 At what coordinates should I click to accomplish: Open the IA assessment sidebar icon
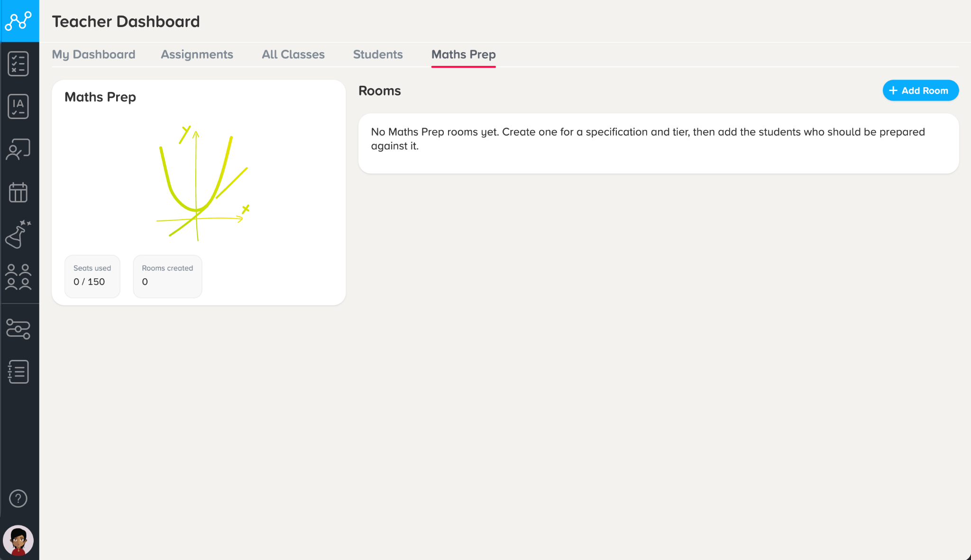coord(18,106)
